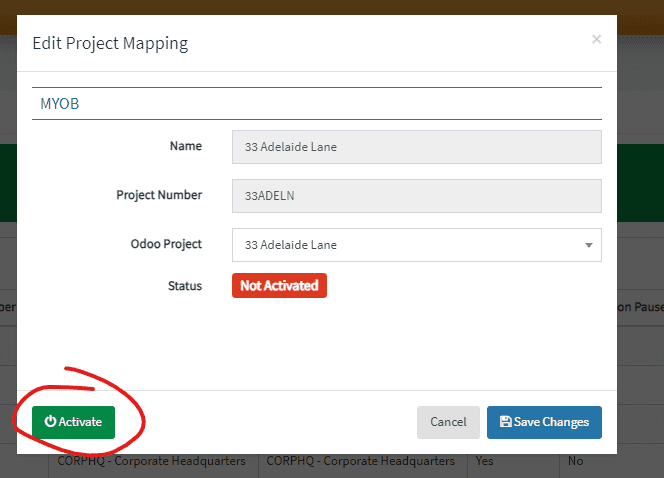Select the first CORPHQ - Corporate Headquarters cell
This screenshot has width=664, height=478.
point(153,461)
